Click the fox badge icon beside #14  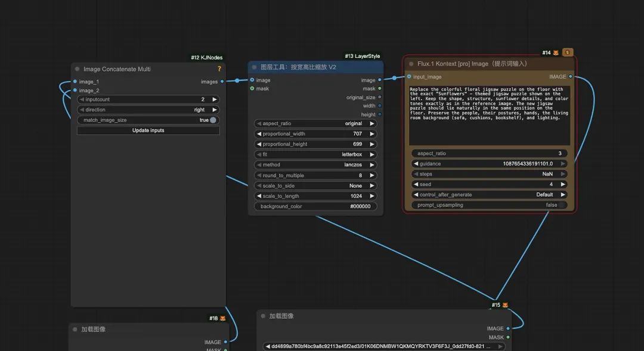click(x=556, y=52)
